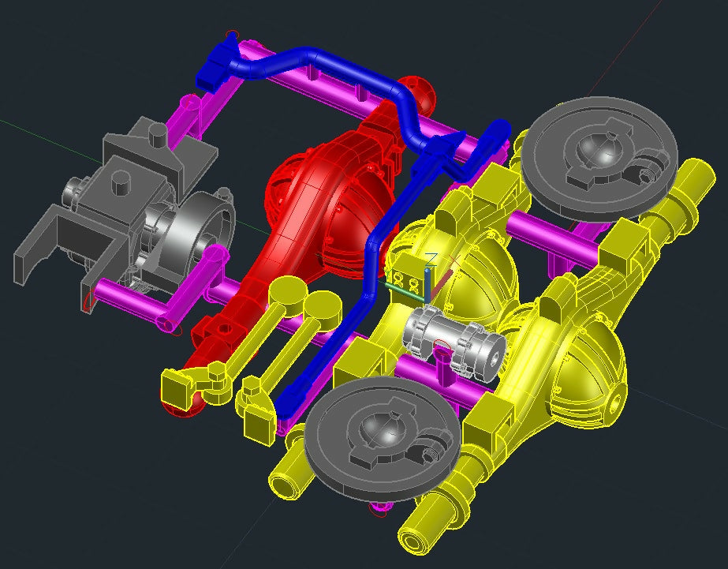
Task: Click the yellow square block at far lower-left
Action: pyautogui.click(x=177, y=387)
